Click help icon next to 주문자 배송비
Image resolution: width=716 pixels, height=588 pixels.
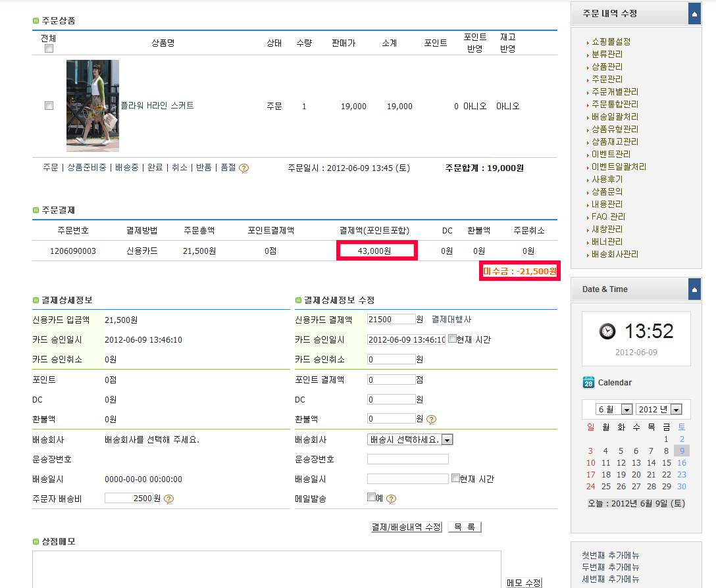click(168, 499)
